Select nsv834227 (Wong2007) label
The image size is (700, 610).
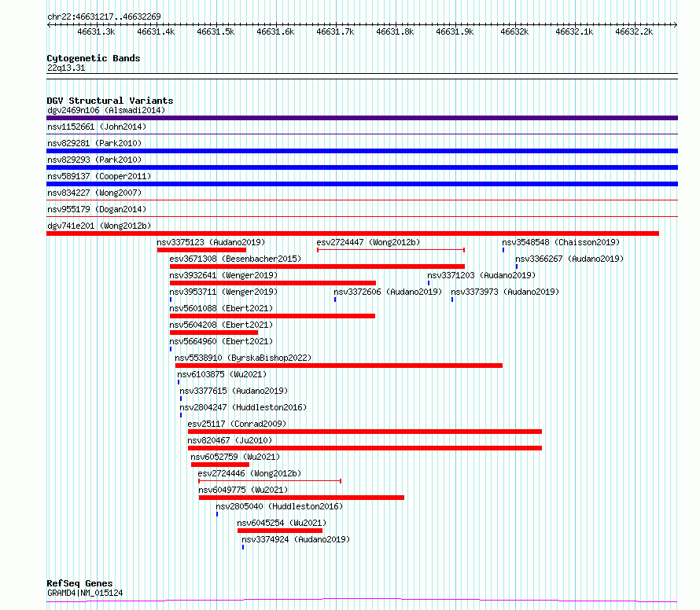coord(94,193)
